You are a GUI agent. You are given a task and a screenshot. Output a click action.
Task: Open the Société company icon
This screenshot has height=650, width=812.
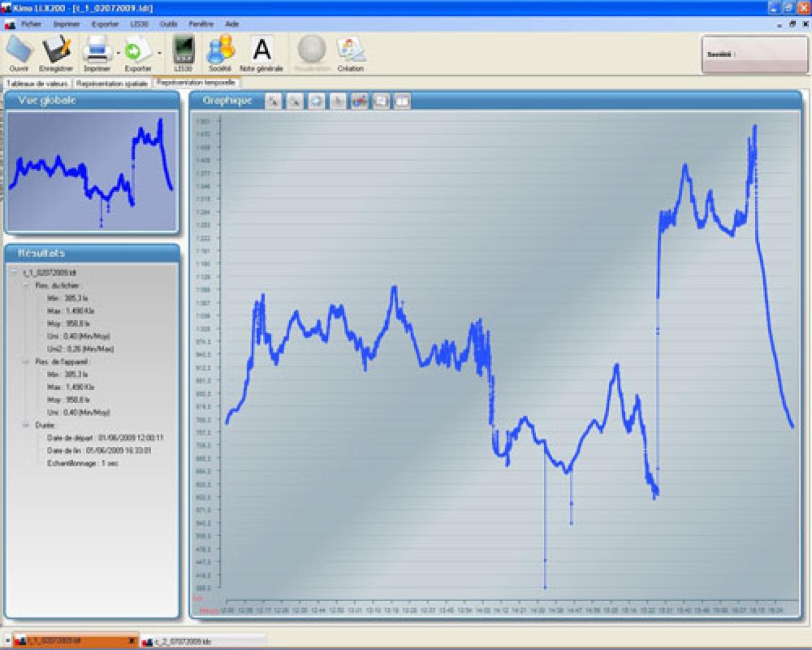[x=220, y=50]
